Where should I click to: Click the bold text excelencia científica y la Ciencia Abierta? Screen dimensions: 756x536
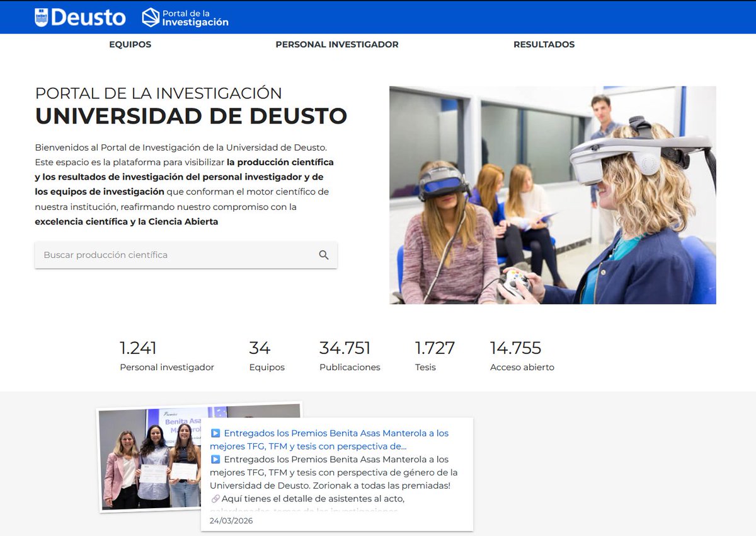127,222
